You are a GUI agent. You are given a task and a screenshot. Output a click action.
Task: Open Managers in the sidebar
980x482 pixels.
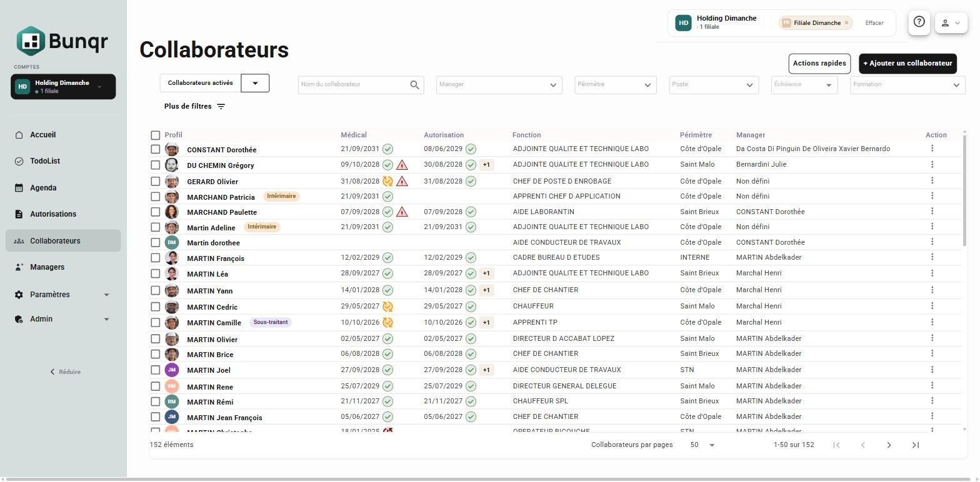[62, 267]
